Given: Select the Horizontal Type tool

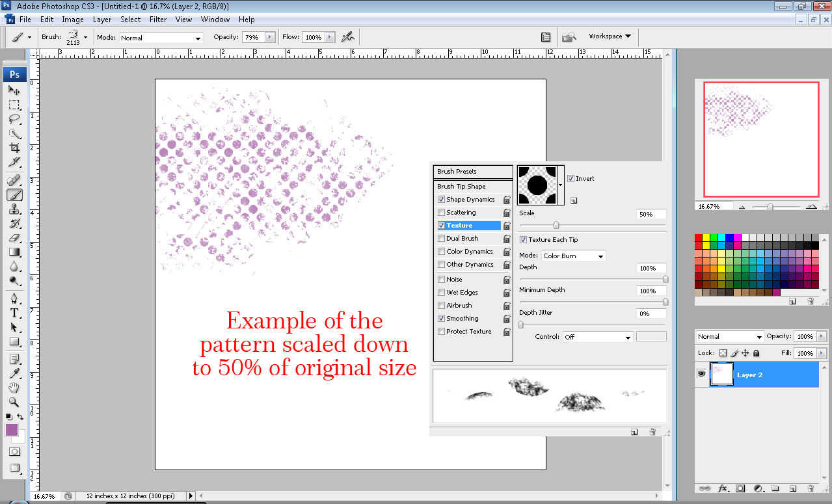Looking at the screenshot, I should tap(14, 313).
